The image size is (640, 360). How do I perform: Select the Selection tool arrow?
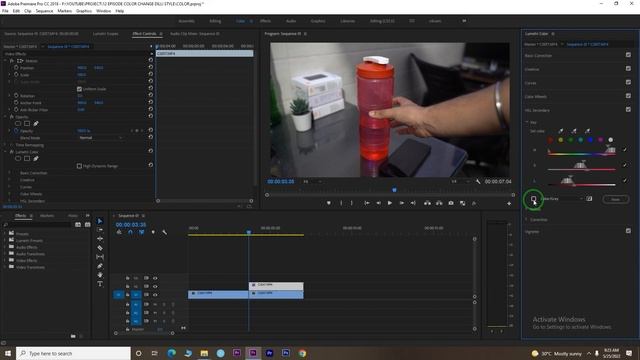(100, 221)
